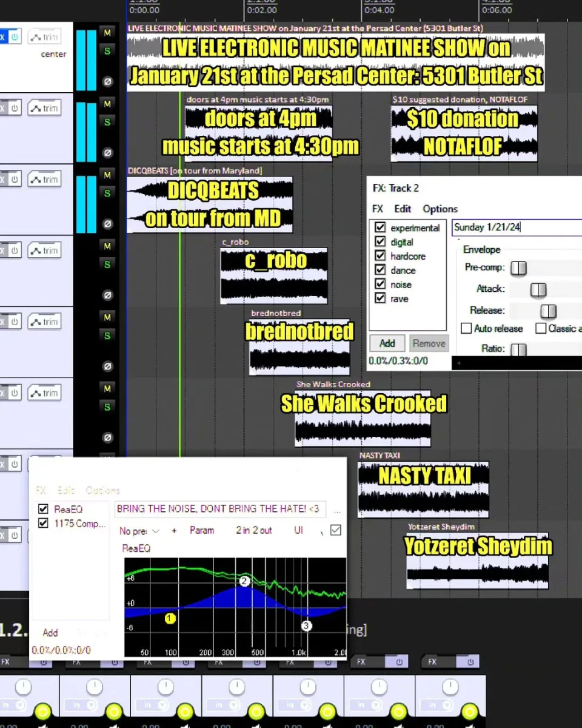Mute the DICQBEATS track
582x728 pixels.
pyautogui.click(x=107, y=175)
